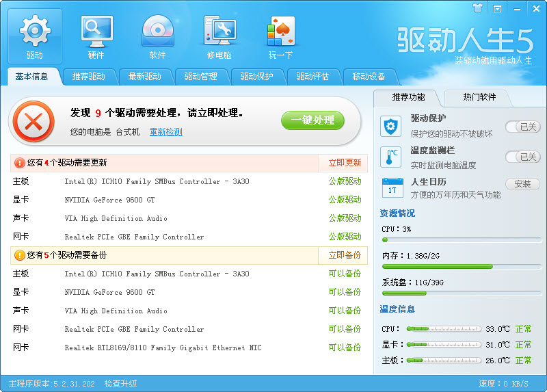Switch to the 推荐驱动 tab

point(88,77)
